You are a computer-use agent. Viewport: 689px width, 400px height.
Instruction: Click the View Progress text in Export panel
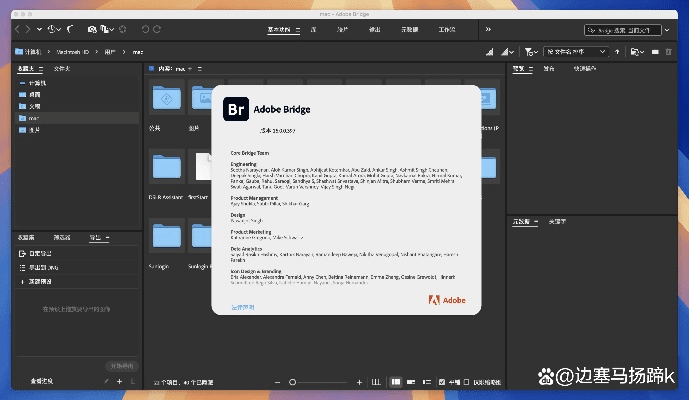coord(42,382)
